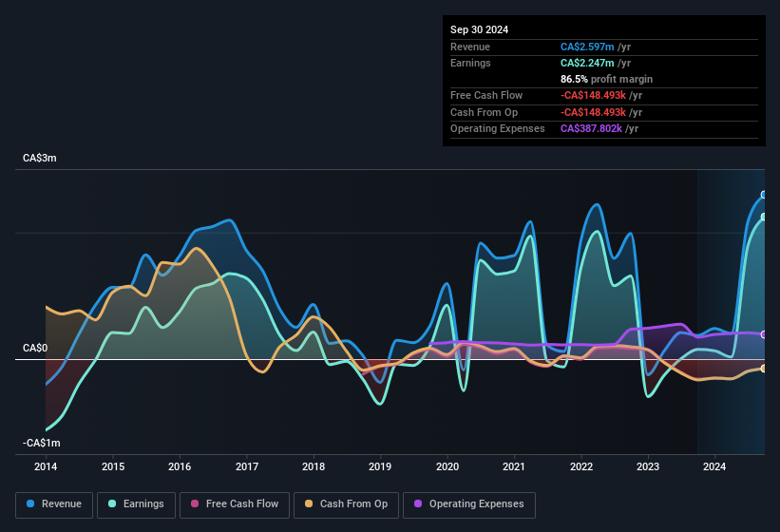Toggle the Operating Expenses legend series
Screen dimensions: 780x532
tap(469, 504)
